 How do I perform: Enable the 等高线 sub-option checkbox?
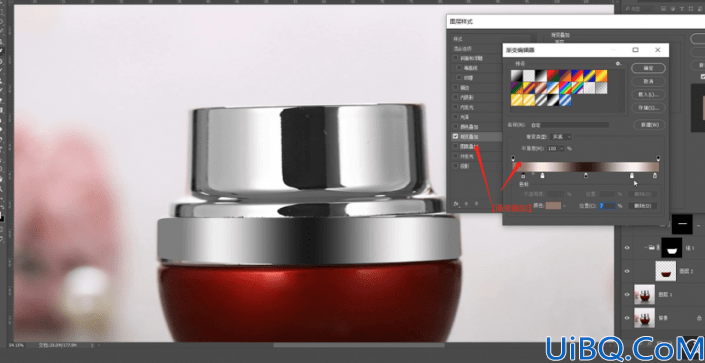pyautogui.click(x=459, y=68)
